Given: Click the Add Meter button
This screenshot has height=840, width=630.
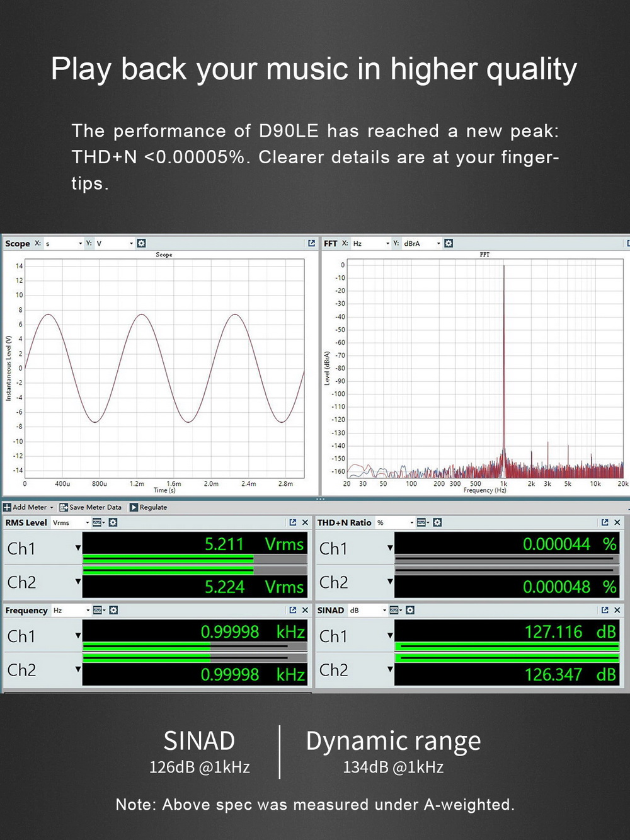Looking at the screenshot, I should tap(25, 507).
